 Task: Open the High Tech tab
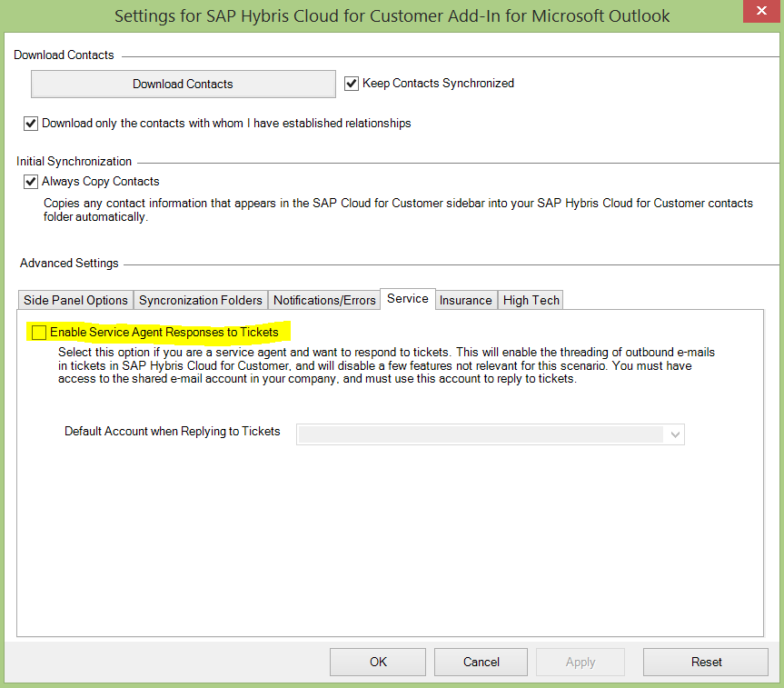coord(531,300)
